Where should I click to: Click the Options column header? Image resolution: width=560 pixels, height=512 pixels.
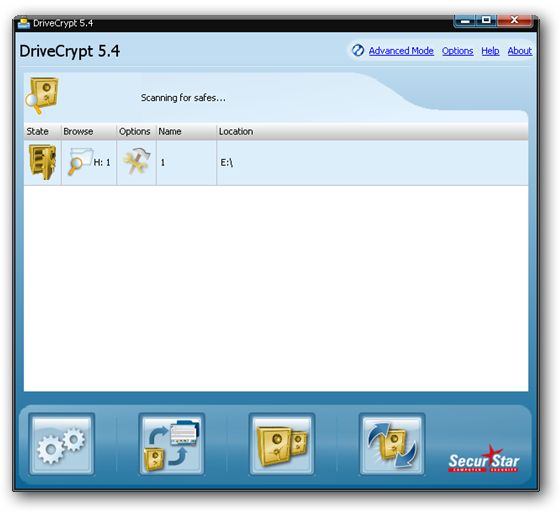[136, 131]
